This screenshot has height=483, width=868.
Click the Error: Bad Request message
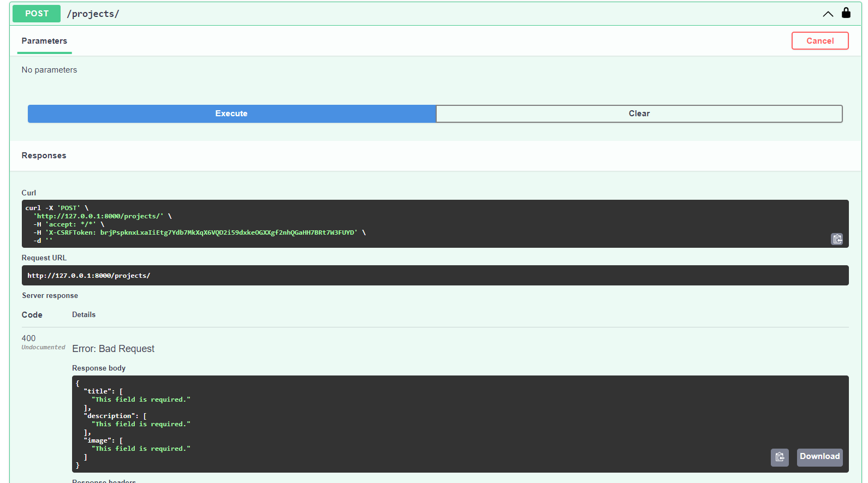pyautogui.click(x=113, y=349)
